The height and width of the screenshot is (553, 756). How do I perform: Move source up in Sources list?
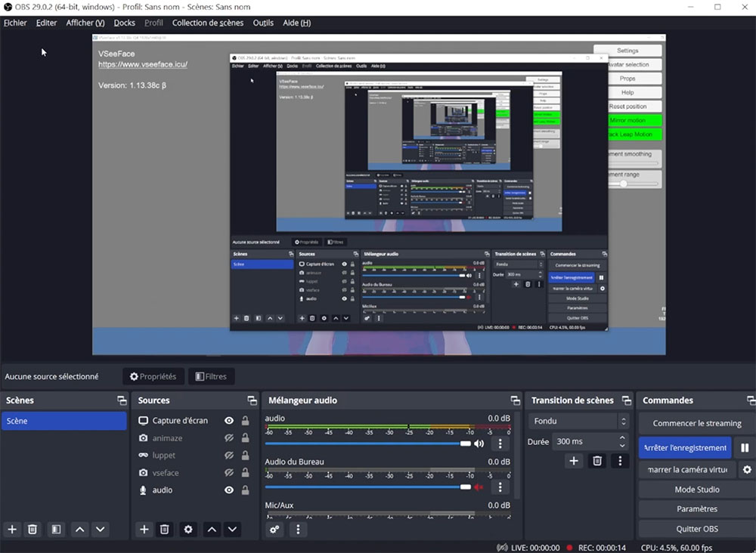pyautogui.click(x=212, y=530)
